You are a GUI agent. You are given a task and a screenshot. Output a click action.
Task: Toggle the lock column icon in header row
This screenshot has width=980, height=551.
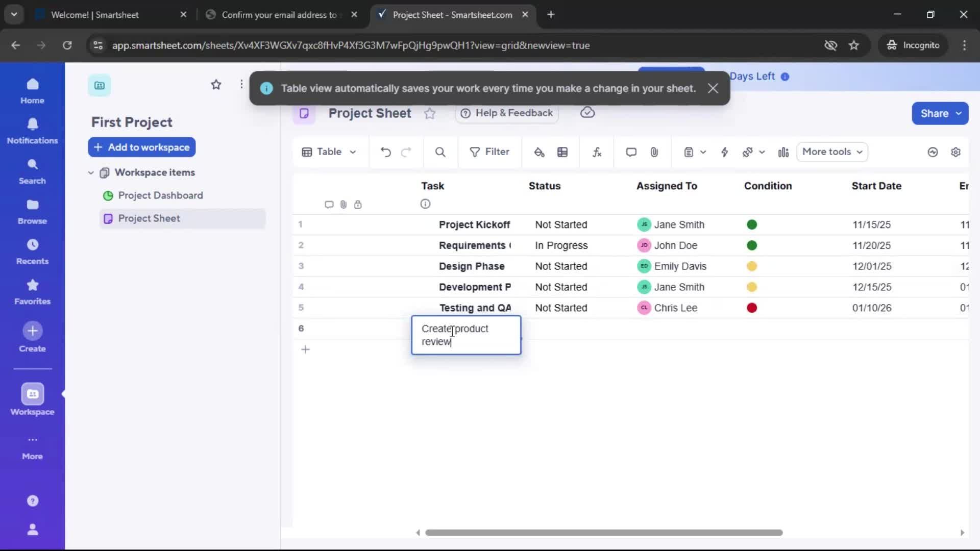click(359, 204)
